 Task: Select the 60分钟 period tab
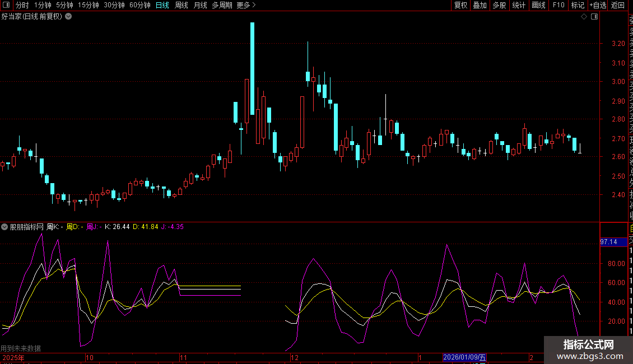click(x=139, y=5)
